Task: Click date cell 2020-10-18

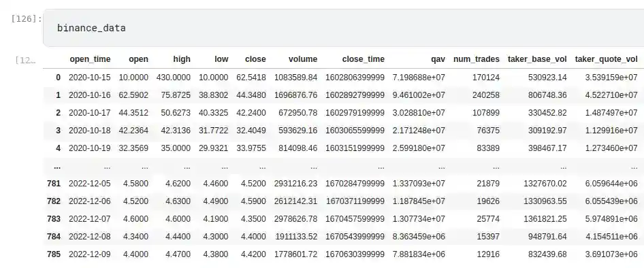Action: [90, 130]
